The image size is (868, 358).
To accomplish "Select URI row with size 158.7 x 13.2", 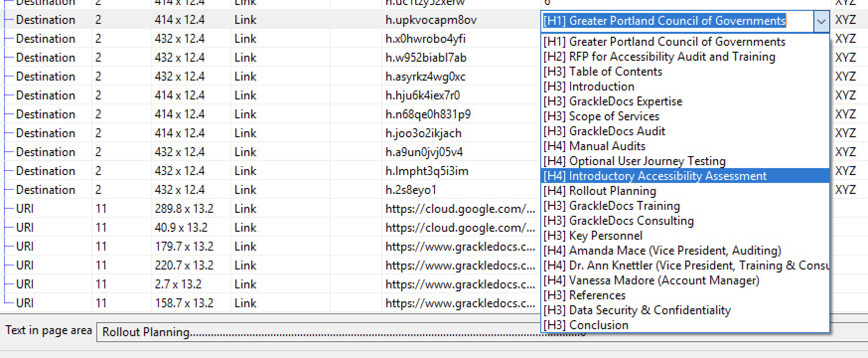I will coord(434,303).
